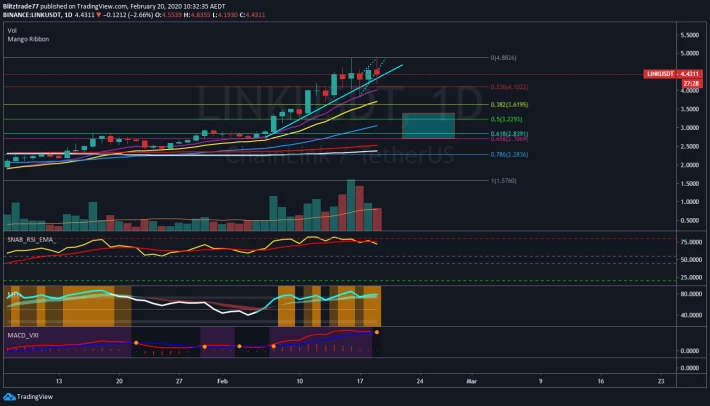Select the BINANCE:LINKUSDT symbol label
Screen dimensions: 710x406
[32, 14]
